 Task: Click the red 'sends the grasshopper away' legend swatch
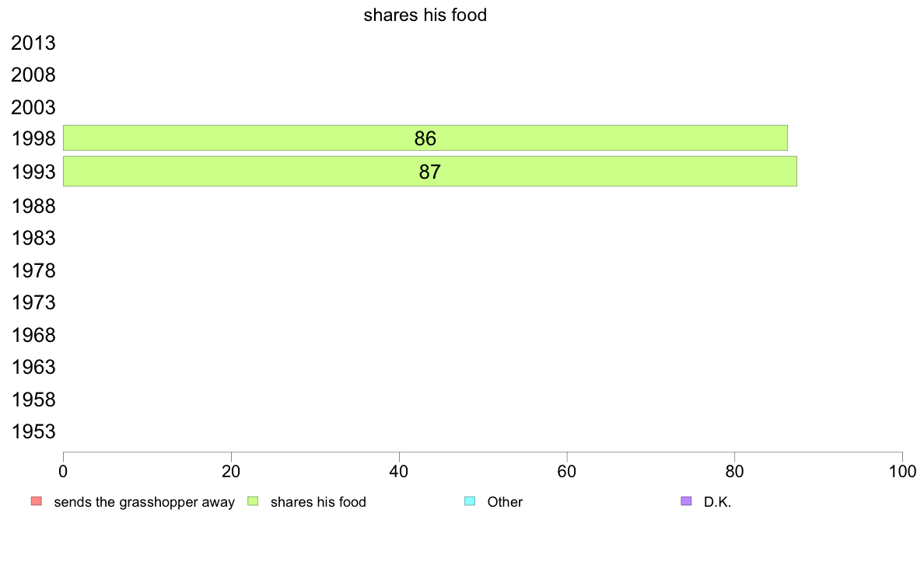point(37,501)
